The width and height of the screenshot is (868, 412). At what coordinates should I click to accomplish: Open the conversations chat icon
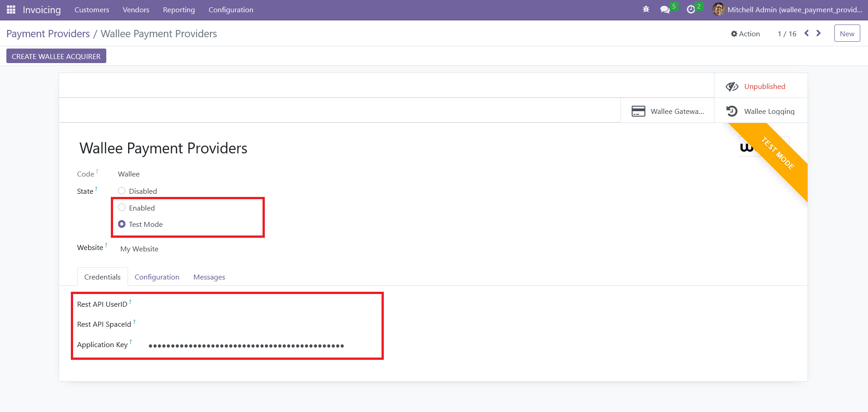tap(665, 10)
